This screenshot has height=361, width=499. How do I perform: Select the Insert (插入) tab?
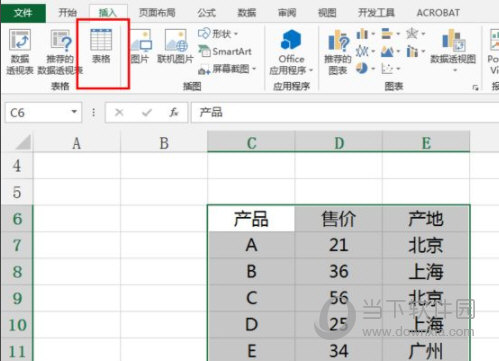tap(108, 13)
